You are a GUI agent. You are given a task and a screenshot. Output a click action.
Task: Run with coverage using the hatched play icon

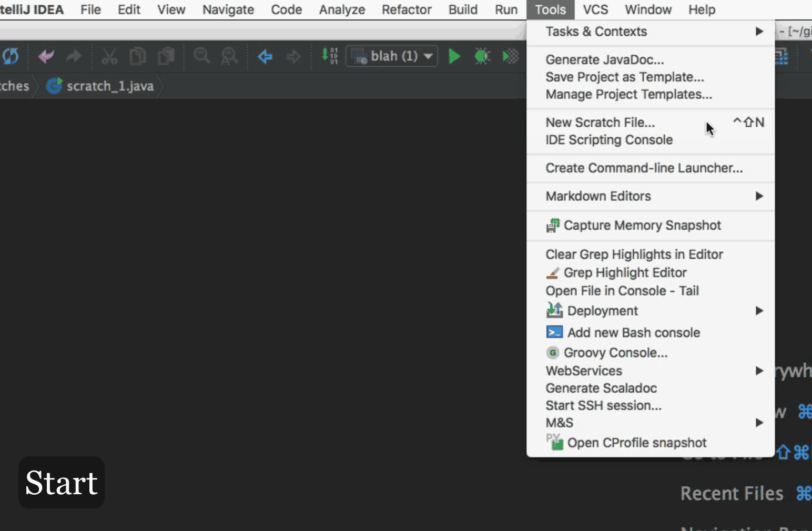[510, 56]
